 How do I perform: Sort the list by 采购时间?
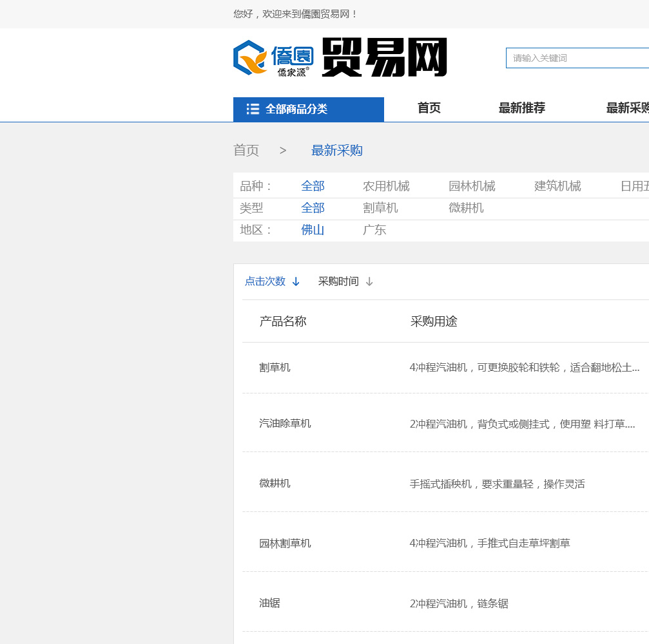(338, 281)
